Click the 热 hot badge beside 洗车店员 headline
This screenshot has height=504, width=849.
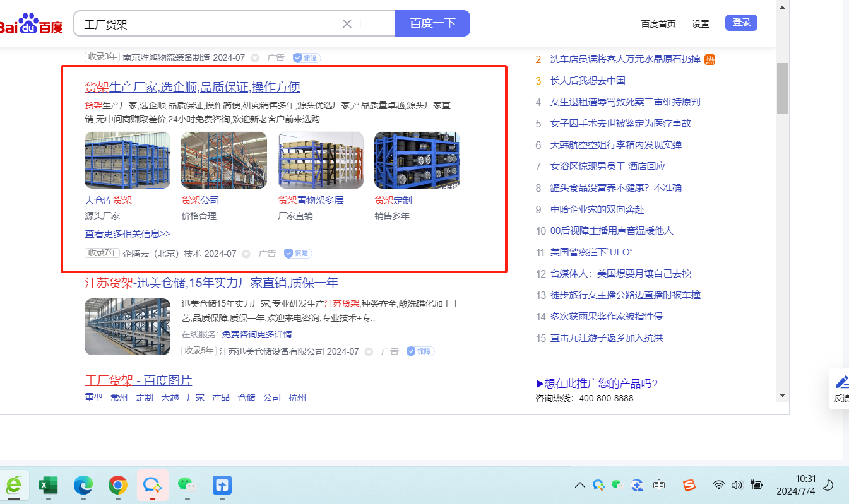[x=709, y=59]
